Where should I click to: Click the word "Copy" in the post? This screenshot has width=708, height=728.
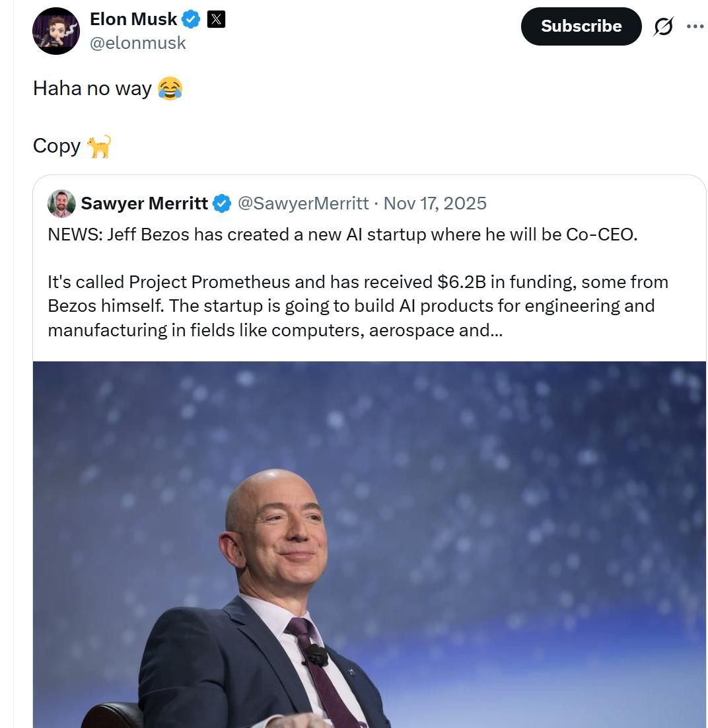click(x=57, y=146)
